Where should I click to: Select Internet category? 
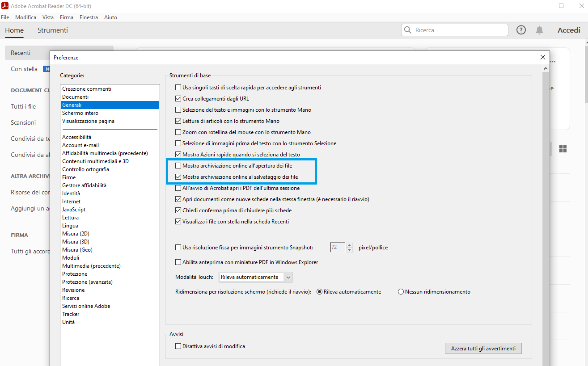[110, 202]
